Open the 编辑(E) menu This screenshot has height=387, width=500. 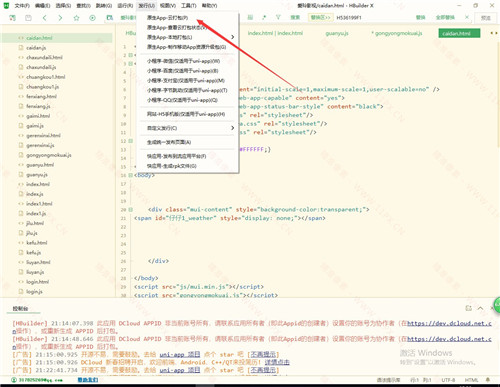(x=42, y=6)
